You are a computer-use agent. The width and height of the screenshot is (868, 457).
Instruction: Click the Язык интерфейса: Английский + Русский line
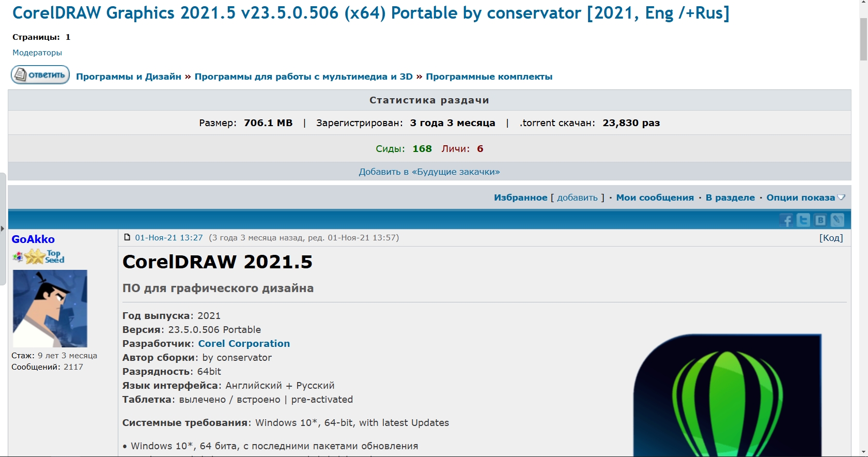pyautogui.click(x=228, y=386)
